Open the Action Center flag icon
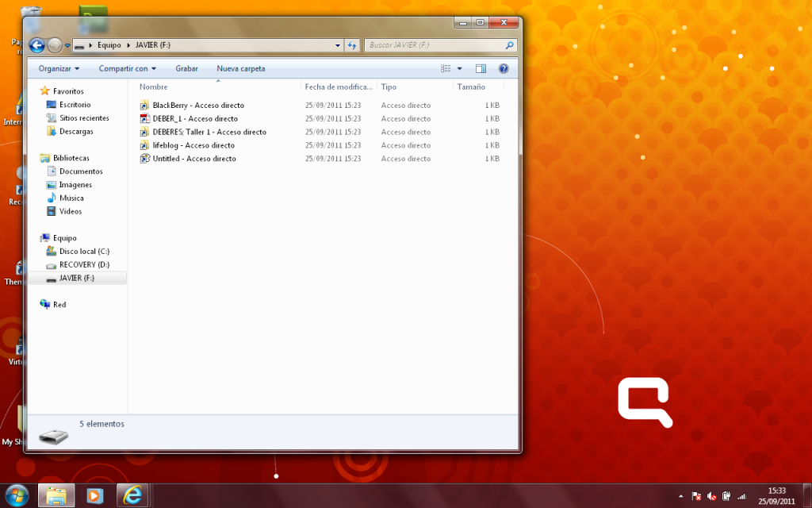Image resolution: width=812 pixels, height=508 pixels. tap(696, 497)
